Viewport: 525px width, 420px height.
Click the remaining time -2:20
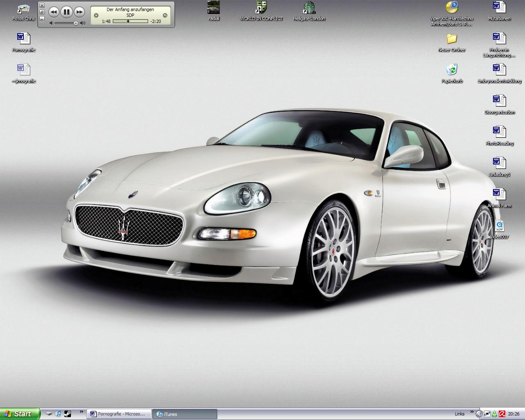pos(155,21)
